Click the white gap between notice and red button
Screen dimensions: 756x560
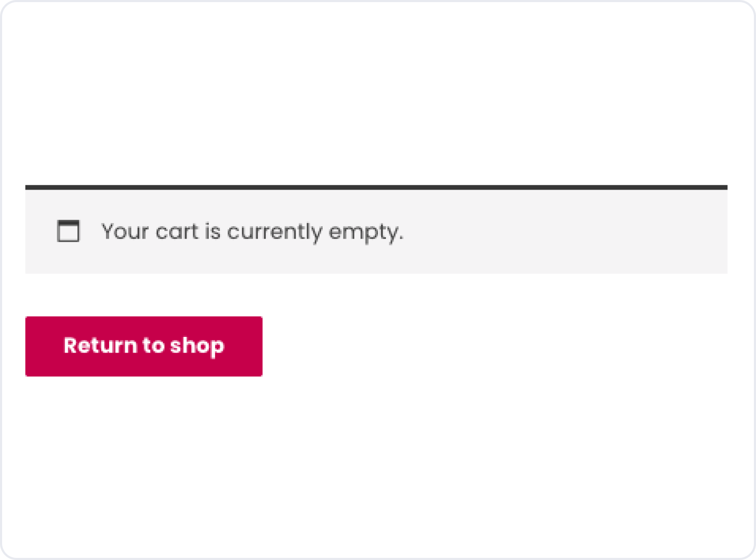click(376, 295)
